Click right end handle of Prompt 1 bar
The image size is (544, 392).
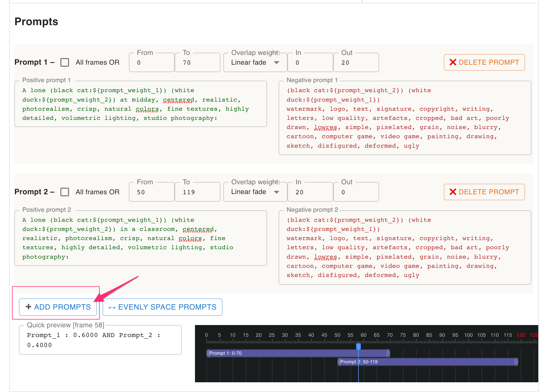[x=388, y=353]
